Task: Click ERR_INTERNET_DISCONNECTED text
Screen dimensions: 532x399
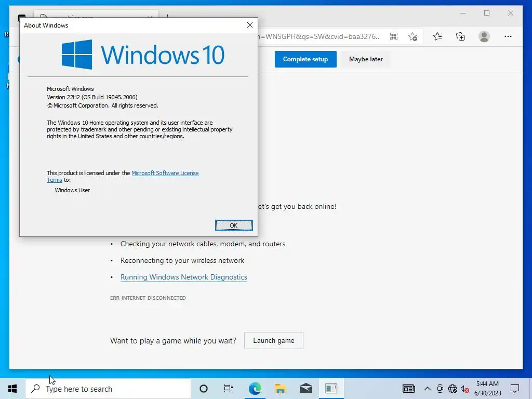Action: coord(148,298)
